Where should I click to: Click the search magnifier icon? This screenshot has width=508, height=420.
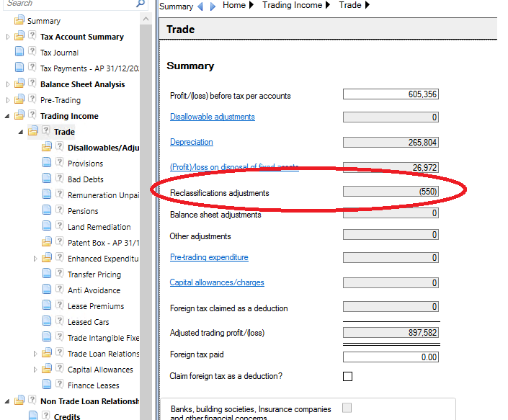click(x=141, y=4)
